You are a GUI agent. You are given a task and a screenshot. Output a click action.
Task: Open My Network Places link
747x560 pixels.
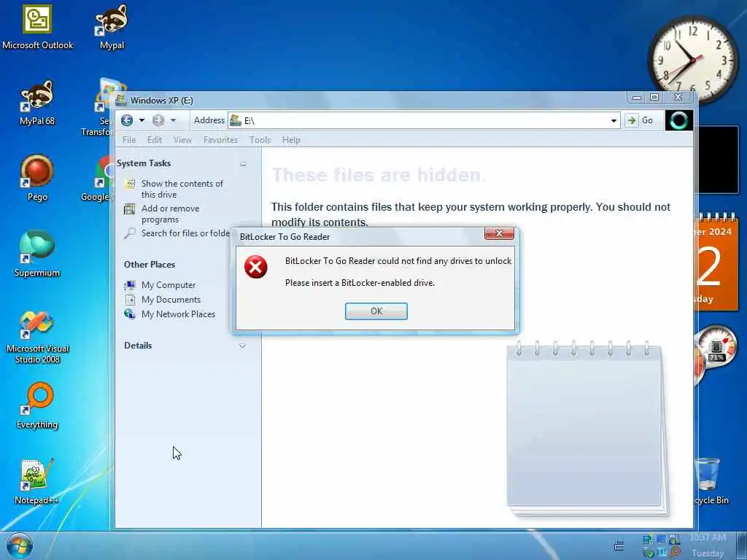pos(178,314)
